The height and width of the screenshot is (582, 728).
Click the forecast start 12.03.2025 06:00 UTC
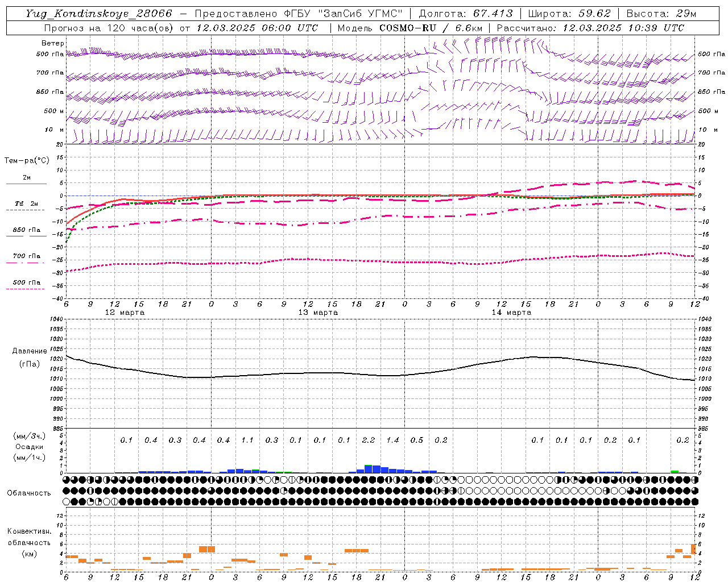[257, 28]
